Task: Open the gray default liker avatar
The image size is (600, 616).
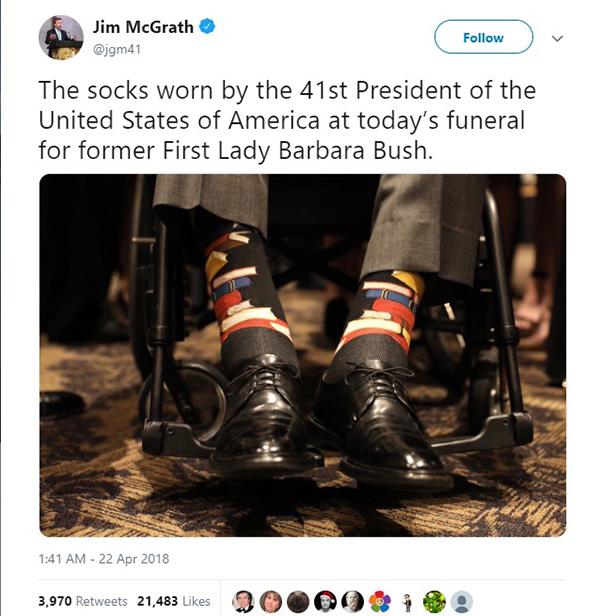Action: point(461,601)
